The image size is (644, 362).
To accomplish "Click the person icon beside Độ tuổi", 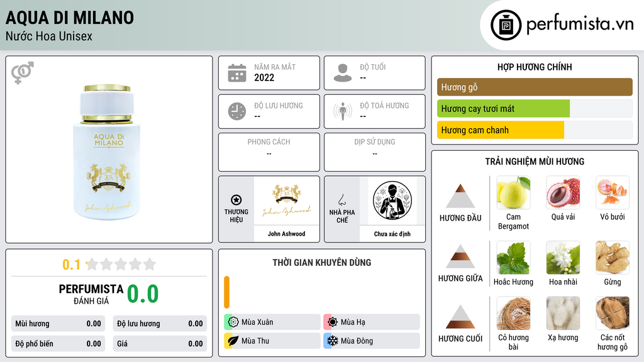I will (x=343, y=73).
